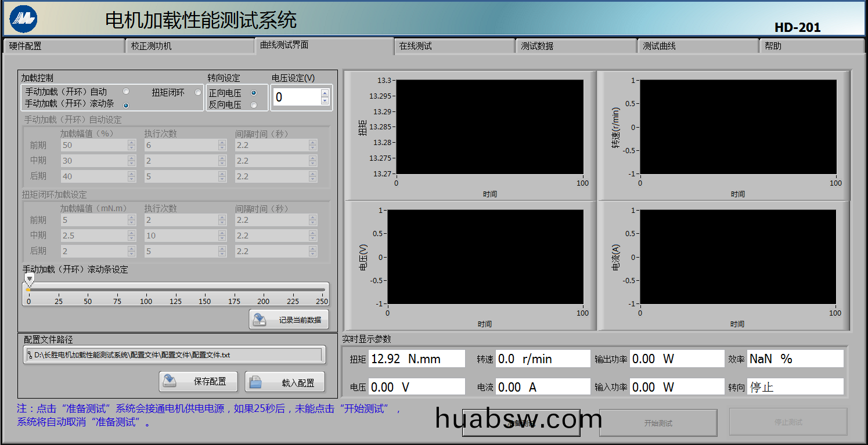Viewport: 868px width, 445px height.
Task: Click the icon on the 记录当前数据 button
Action: tap(260, 320)
